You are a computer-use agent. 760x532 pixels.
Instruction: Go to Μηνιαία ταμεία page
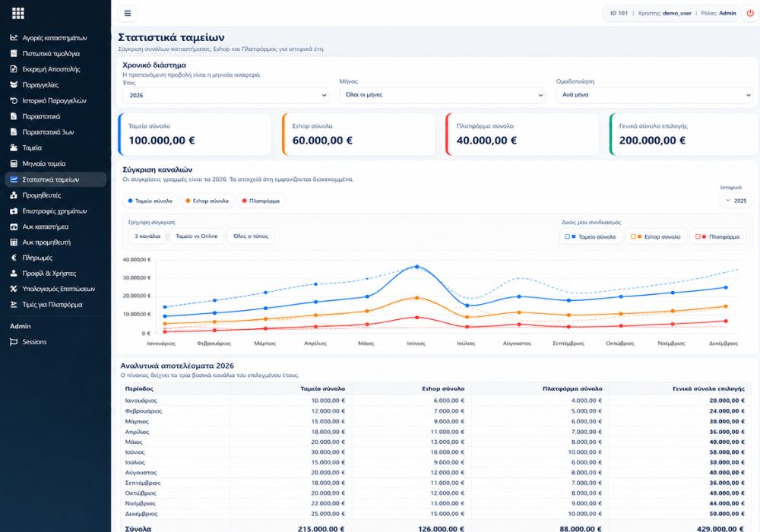point(55,163)
